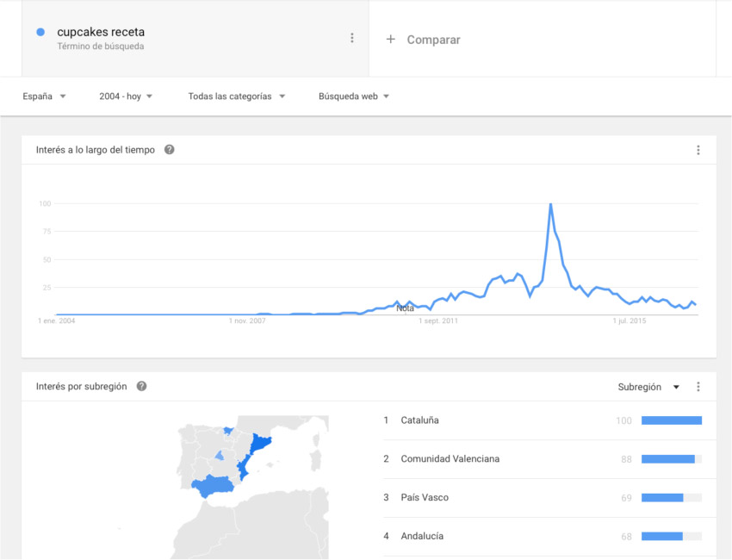Open the options menu on the interest-over-time chart

tap(698, 149)
